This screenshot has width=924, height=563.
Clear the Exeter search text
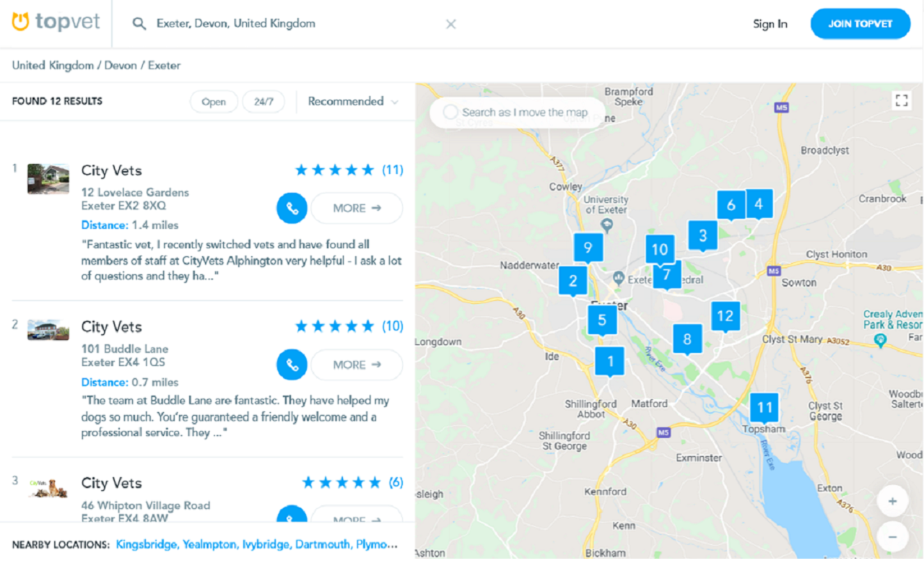point(451,24)
